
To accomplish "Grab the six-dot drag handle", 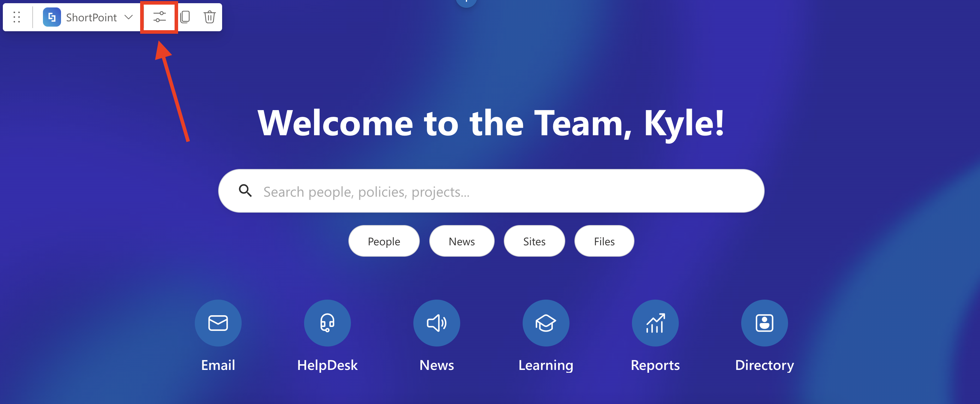I will click(x=17, y=17).
